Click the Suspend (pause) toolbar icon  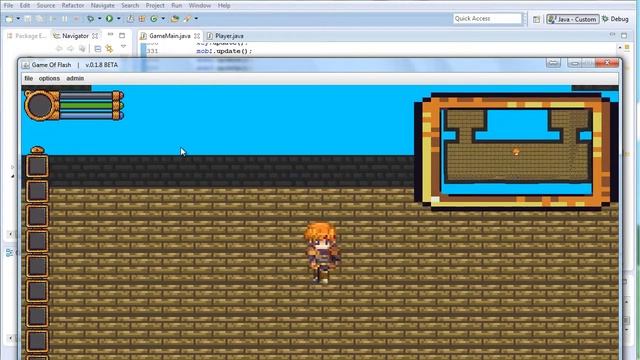[x=65, y=19]
